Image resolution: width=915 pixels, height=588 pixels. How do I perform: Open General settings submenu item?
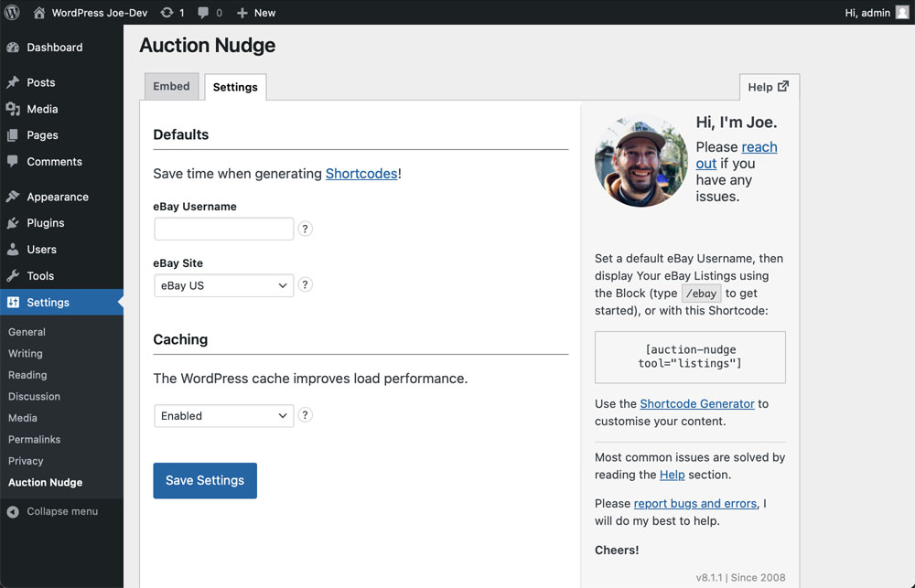coord(27,332)
